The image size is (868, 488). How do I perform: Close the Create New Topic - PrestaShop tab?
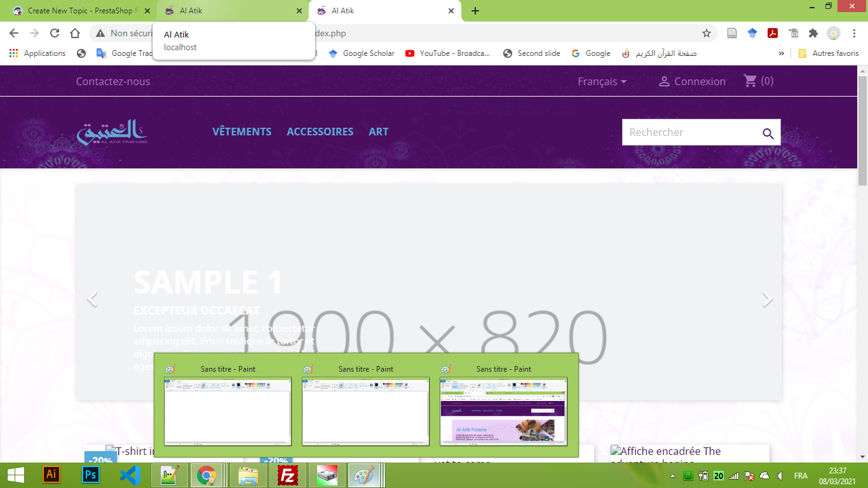(x=148, y=11)
